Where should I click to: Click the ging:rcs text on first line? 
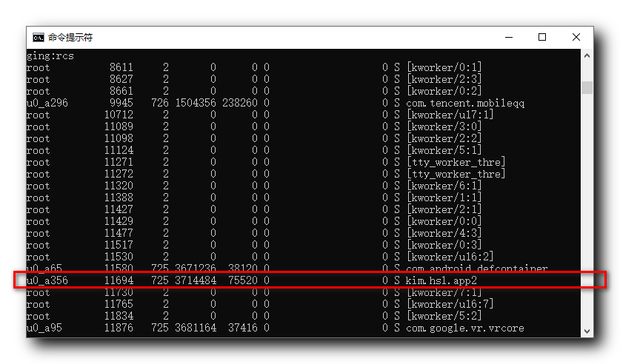[50, 56]
